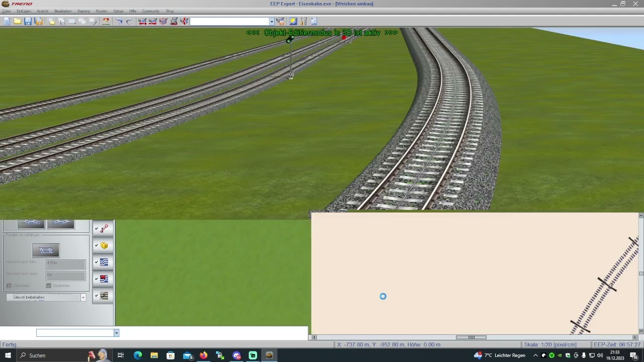
Task: Click the house landscape toolbar icon
Action: click(x=106, y=21)
